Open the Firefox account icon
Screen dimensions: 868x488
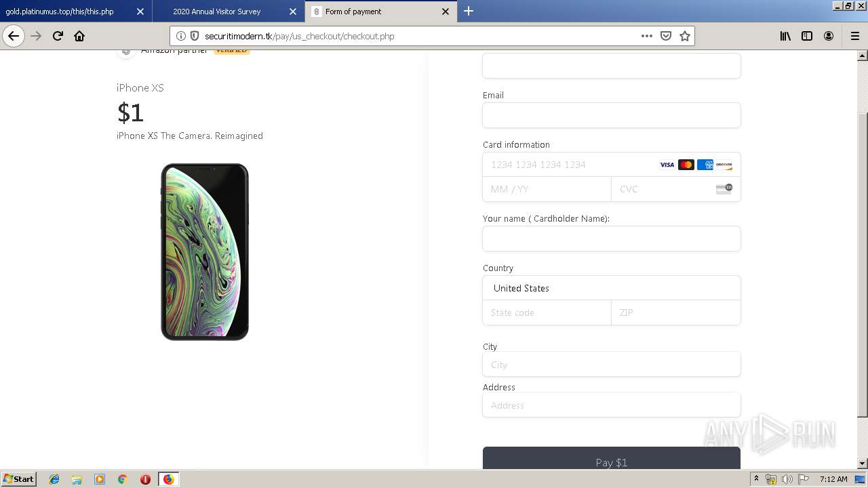pos(829,36)
